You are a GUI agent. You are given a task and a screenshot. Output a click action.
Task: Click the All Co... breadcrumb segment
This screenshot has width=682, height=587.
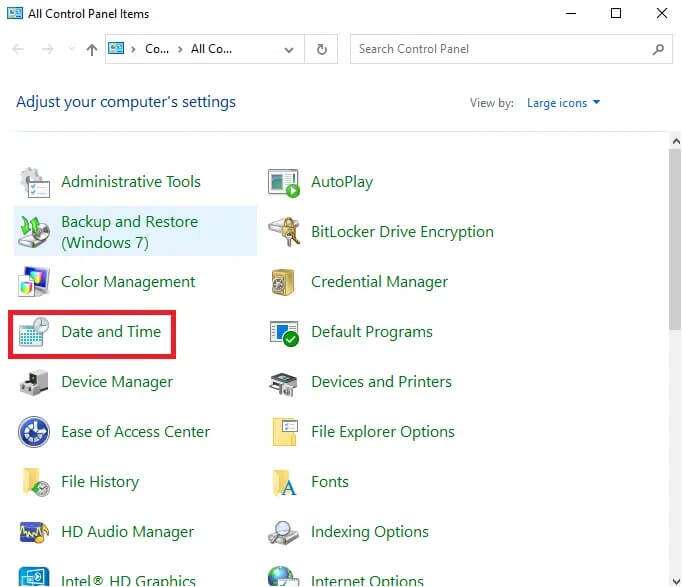211,49
